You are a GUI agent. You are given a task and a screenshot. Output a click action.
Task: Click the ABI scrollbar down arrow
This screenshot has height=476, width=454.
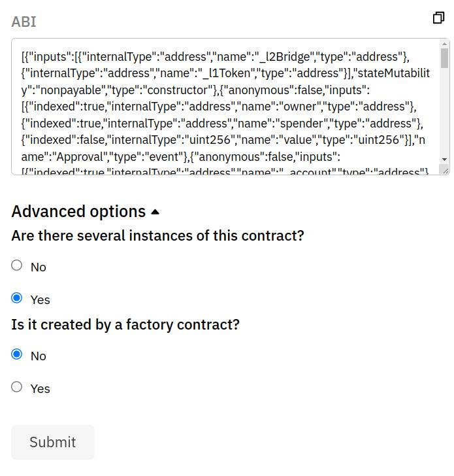(444, 159)
